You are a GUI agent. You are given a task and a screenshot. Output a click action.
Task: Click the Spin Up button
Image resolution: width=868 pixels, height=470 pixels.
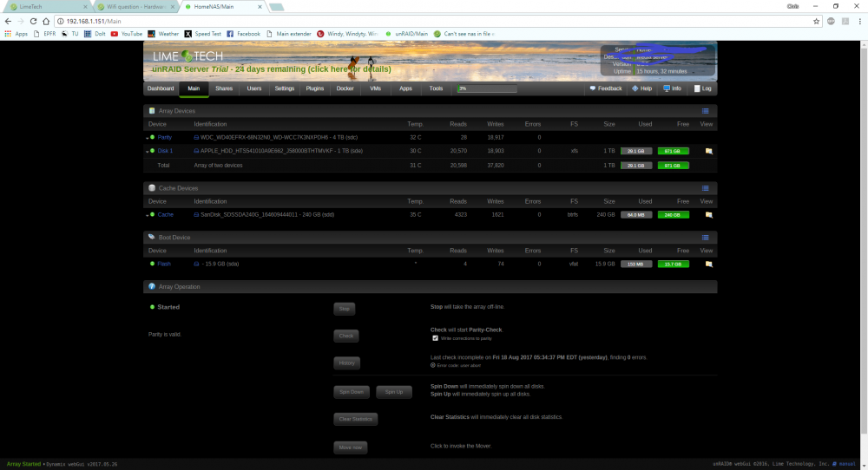[394, 392]
